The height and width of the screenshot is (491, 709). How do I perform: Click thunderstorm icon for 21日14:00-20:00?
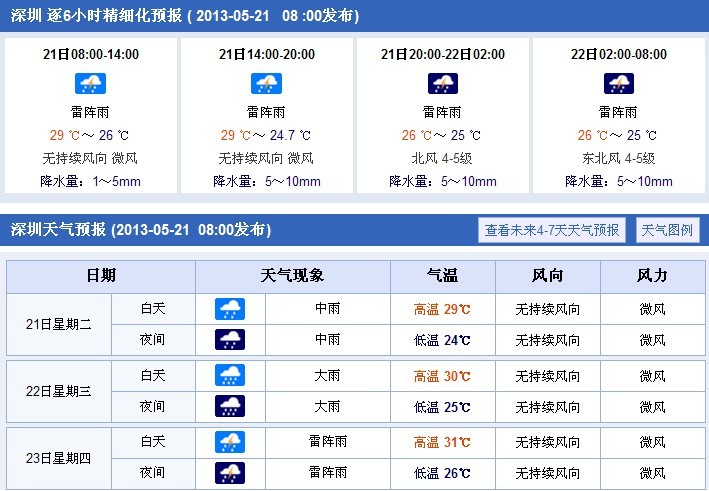pyautogui.click(x=266, y=84)
